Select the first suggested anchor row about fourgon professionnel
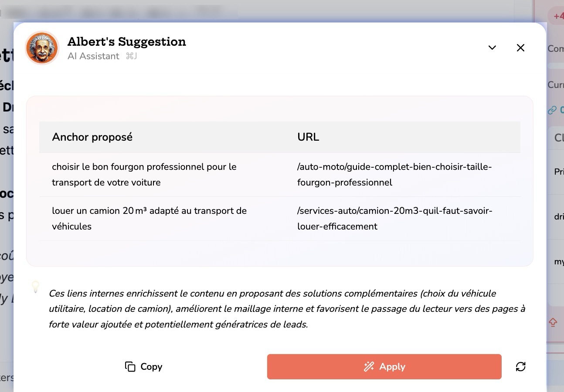 (174, 174)
